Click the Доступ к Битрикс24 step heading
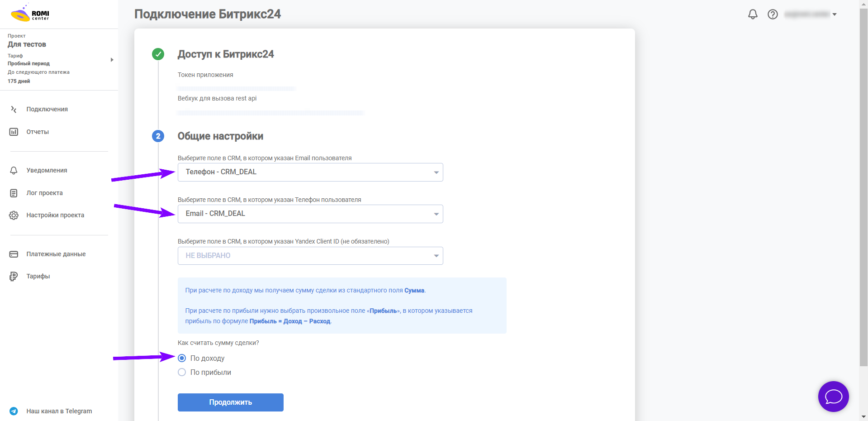Image resolution: width=868 pixels, height=421 pixels. pos(226,54)
